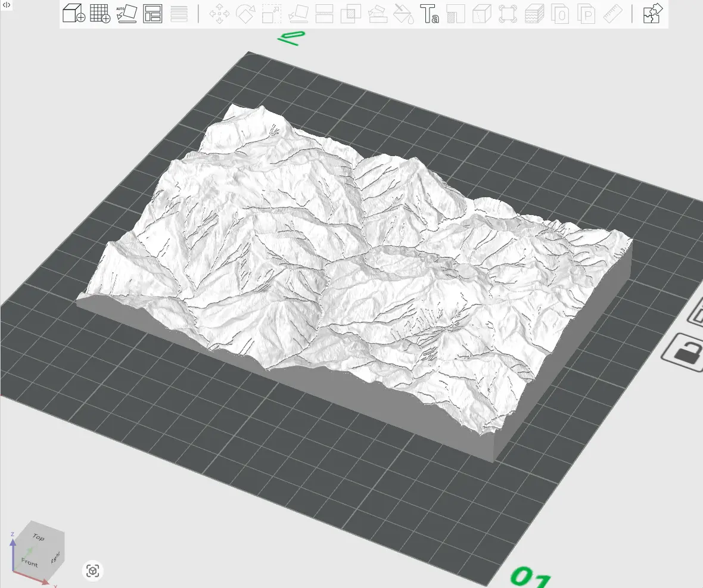
Task: Select the Move tool
Action: (219, 14)
